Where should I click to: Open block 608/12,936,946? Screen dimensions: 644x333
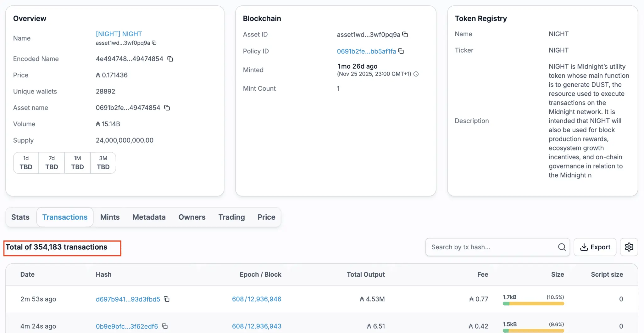coord(257,299)
